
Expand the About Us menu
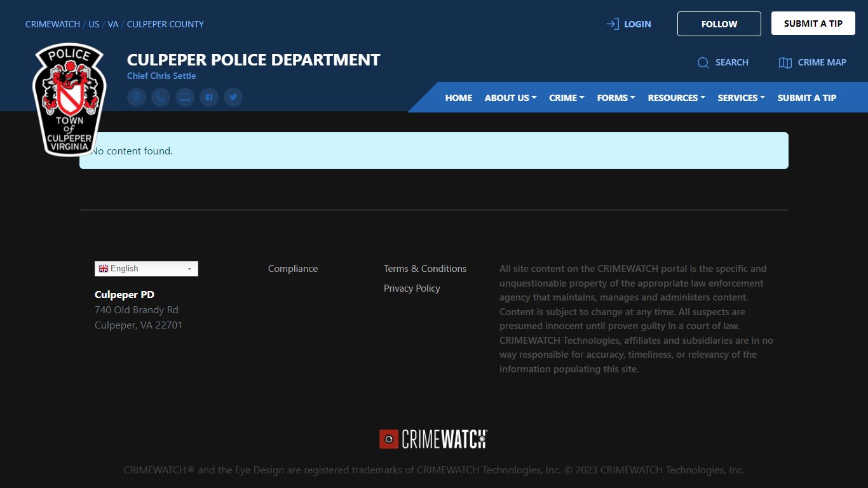(511, 98)
